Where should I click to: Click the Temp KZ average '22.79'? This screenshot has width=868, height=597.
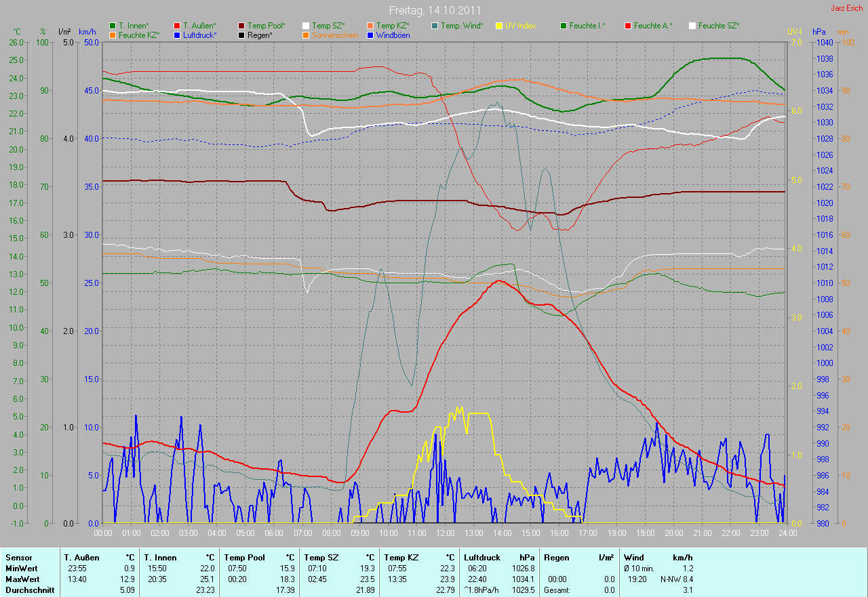coord(446,590)
